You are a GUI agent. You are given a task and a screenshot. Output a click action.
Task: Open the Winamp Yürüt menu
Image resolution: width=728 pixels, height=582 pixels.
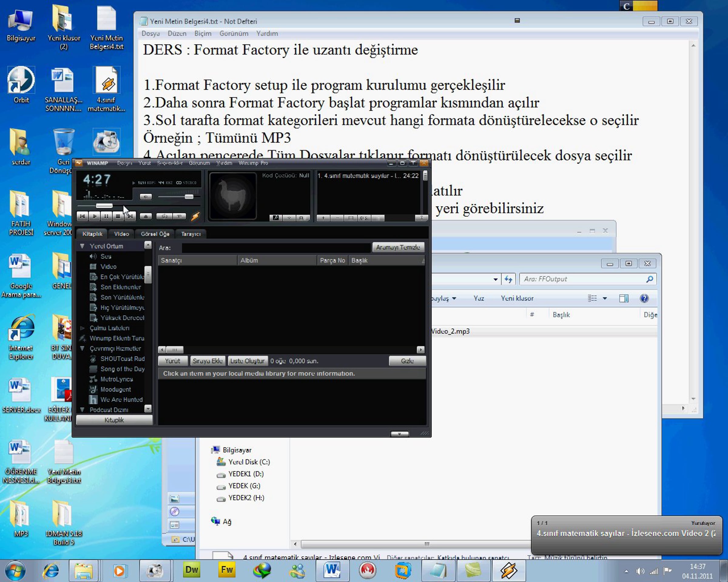pos(144,163)
